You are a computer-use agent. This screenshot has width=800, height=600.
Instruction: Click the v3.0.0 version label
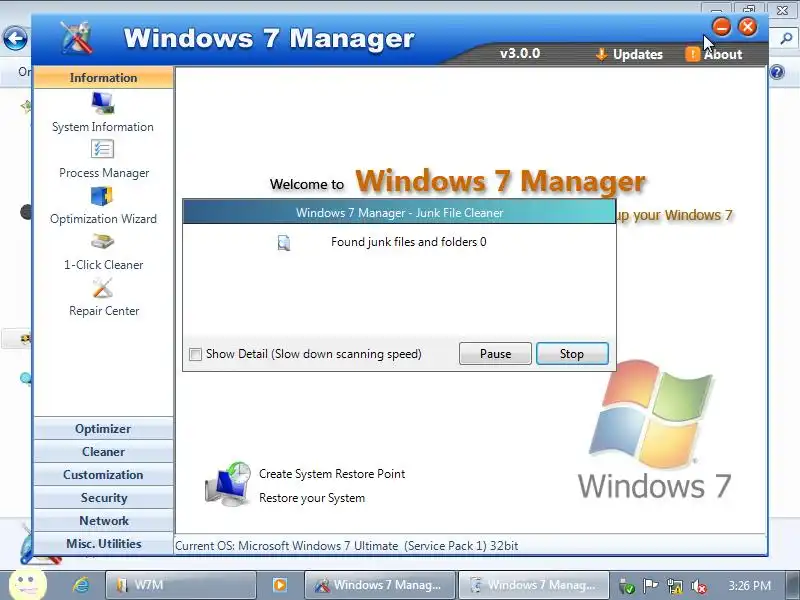point(520,53)
